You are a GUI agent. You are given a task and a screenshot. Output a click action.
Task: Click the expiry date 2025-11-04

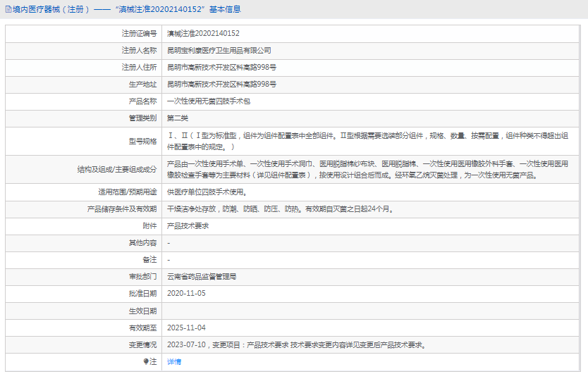click(186, 328)
